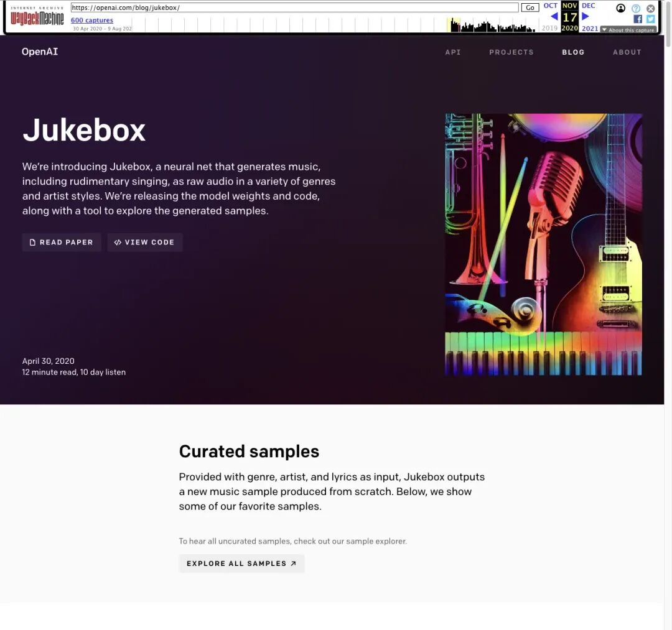Image resolution: width=672 pixels, height=630 pixels.
Task: Click the uncurated samples note text
Action: pos(292,541)
